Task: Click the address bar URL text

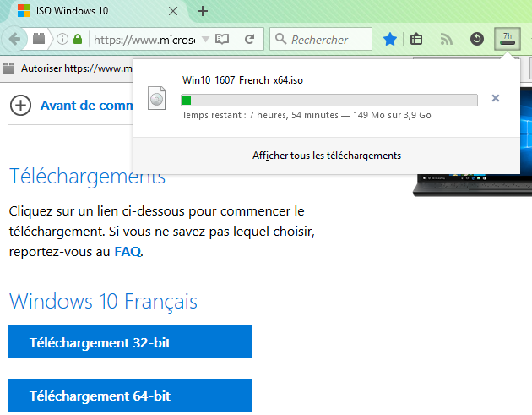Action: [144, 40]
